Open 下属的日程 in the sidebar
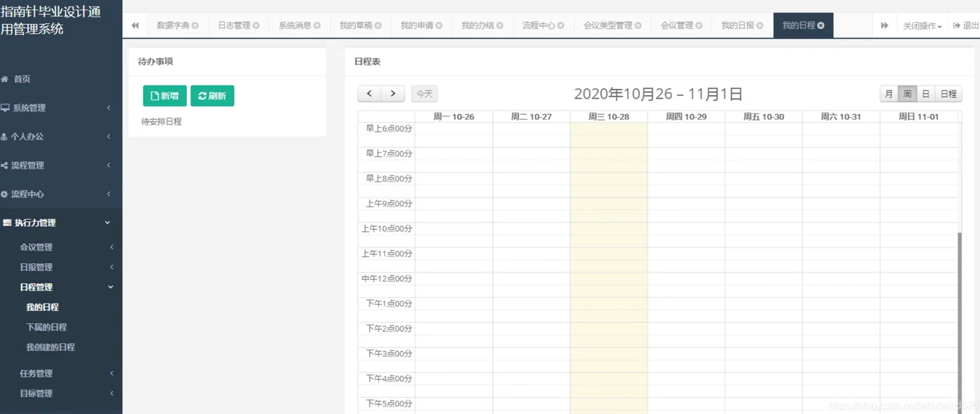The image size is (980, 414). [x=46, y=327]
